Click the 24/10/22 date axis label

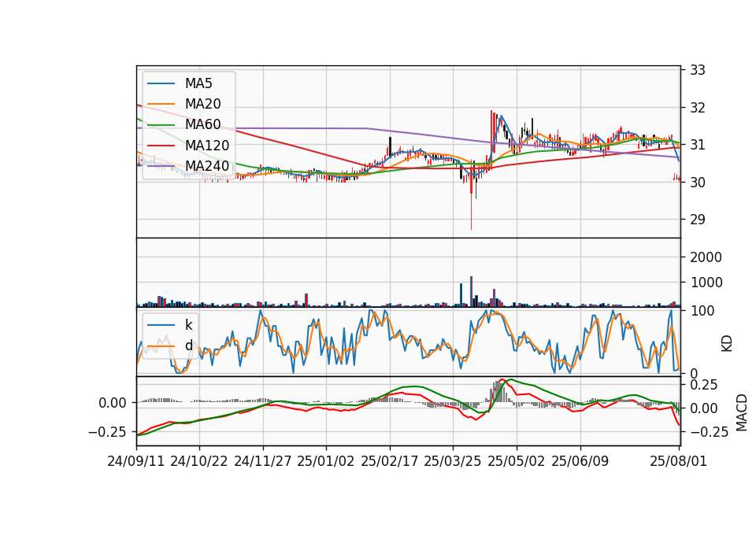pos(199,461)
